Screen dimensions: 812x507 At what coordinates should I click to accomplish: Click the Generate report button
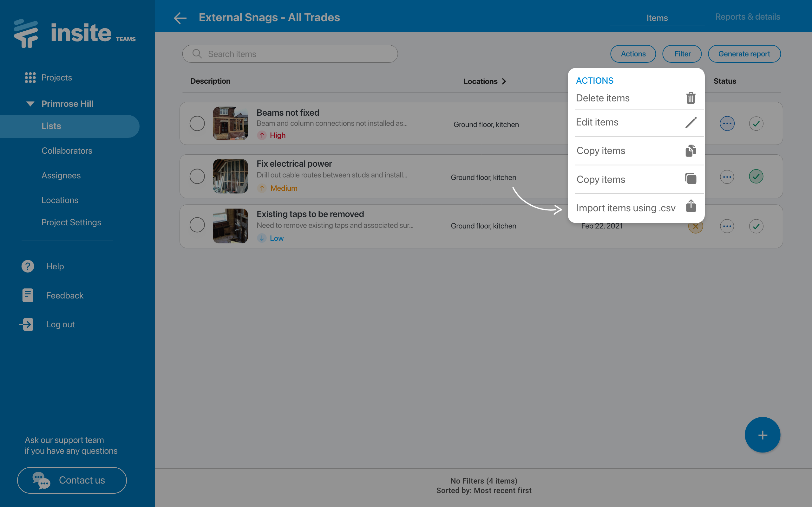tap(744, 54)
